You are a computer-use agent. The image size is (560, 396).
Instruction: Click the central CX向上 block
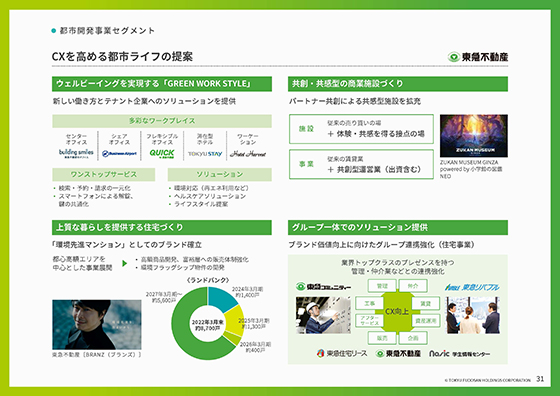(x=397, y=312)
